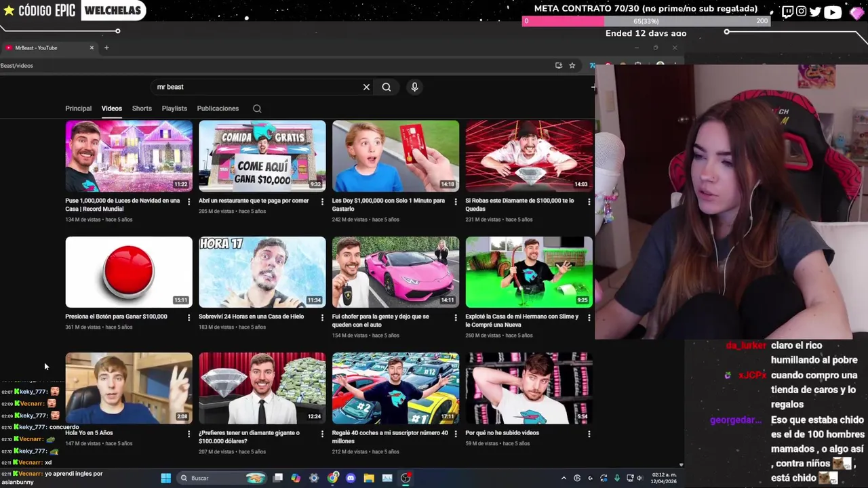Open title 'Regalé 40 coches a mi suscriptor'
868x488 pixels.
click(390, 436)
